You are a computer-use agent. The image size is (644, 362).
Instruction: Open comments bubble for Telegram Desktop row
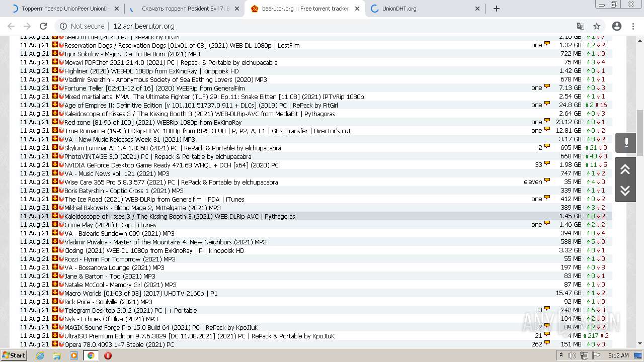point(547,309)
